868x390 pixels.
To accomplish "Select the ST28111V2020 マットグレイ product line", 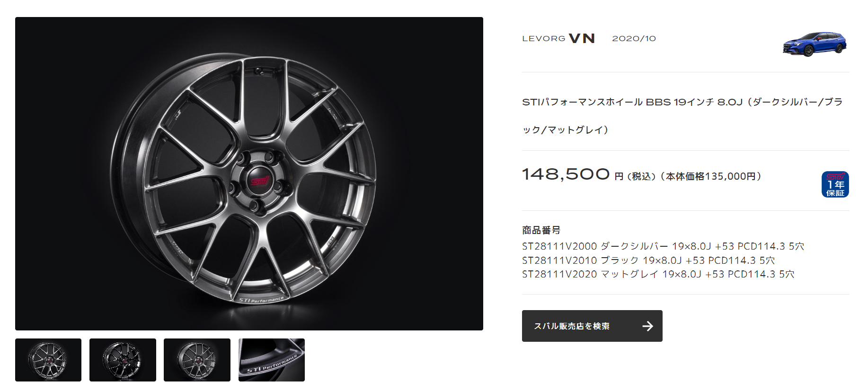I will pos(658,274).
